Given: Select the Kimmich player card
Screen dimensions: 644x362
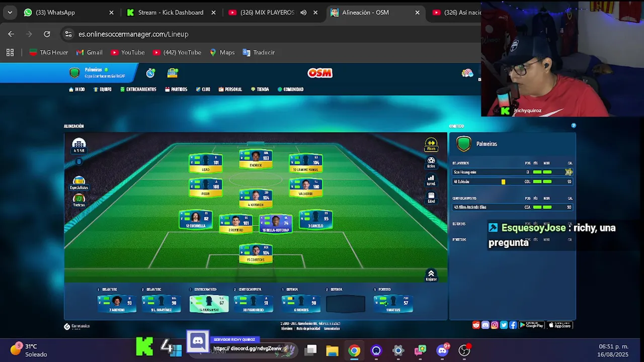Looking at the screenshot, I should [x=256, y=199].
